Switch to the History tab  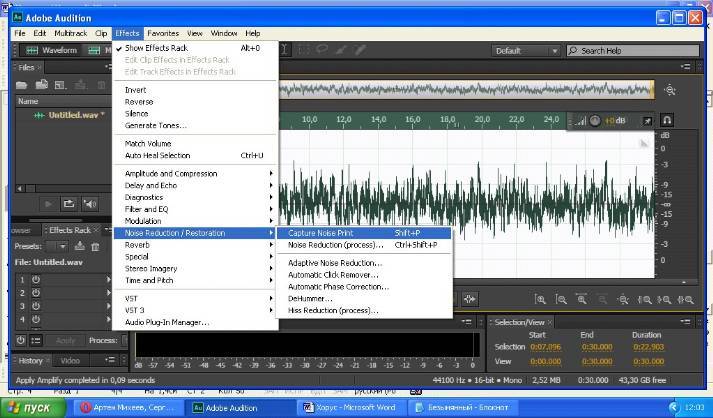(30, 361)
